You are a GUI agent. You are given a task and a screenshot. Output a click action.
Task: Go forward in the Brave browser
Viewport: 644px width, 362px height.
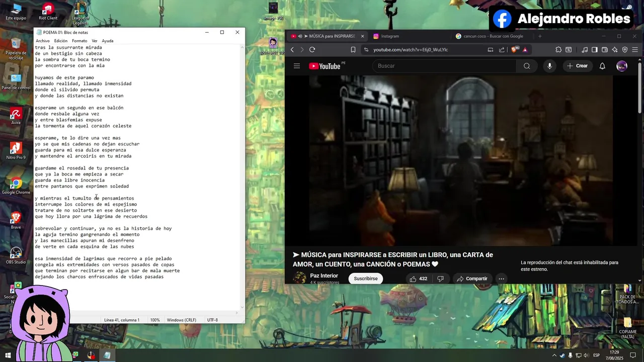coord(302,50)
